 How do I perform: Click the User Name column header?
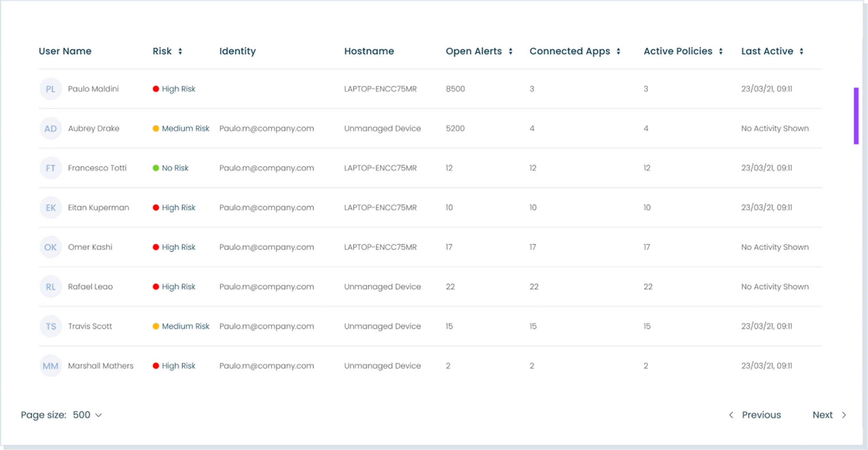point(65,51)
